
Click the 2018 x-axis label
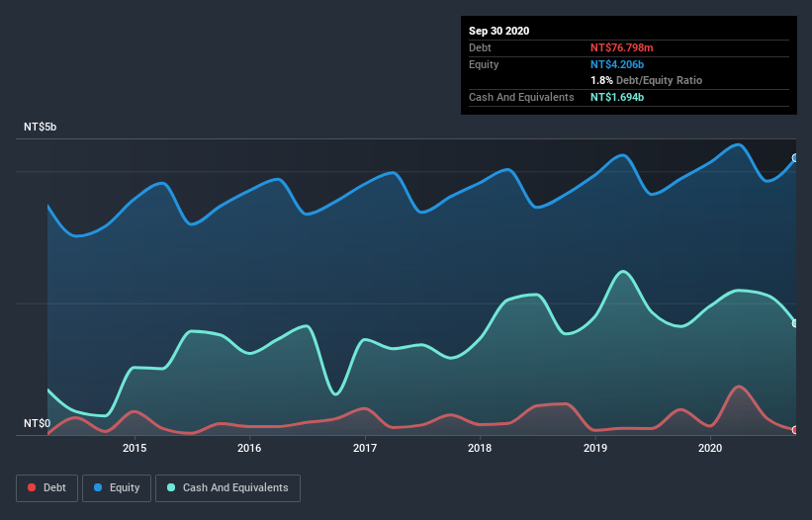pyautogui.click(x=480, y=448)
